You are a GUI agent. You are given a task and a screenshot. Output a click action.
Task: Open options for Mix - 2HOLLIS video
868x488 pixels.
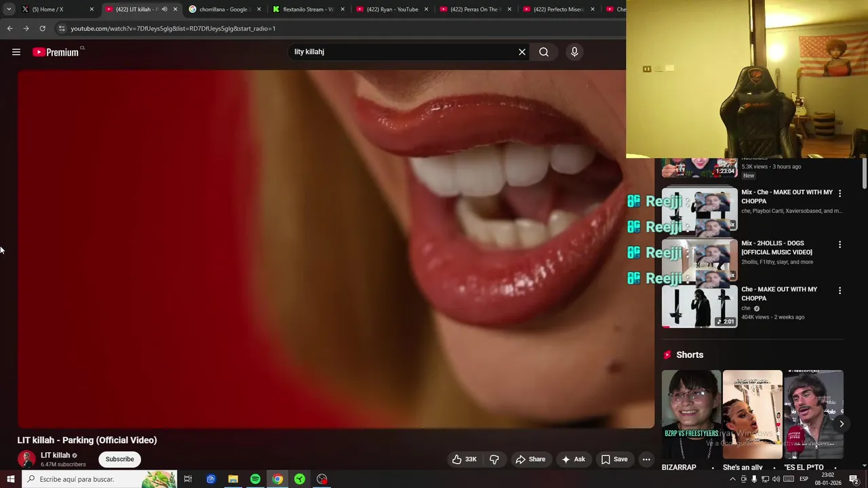pyautogui.click(x=840, y=244)
